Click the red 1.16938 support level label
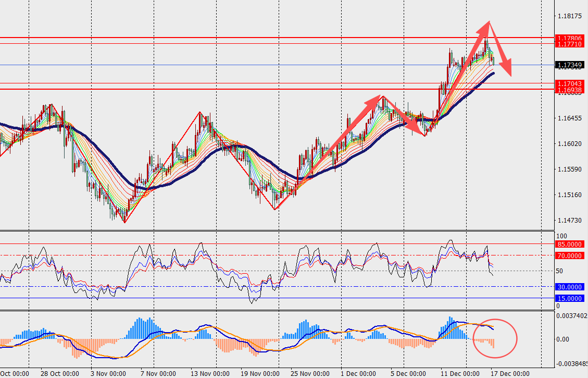The height and width of the screenshot is (378, 588). click(x=569, y=90)
